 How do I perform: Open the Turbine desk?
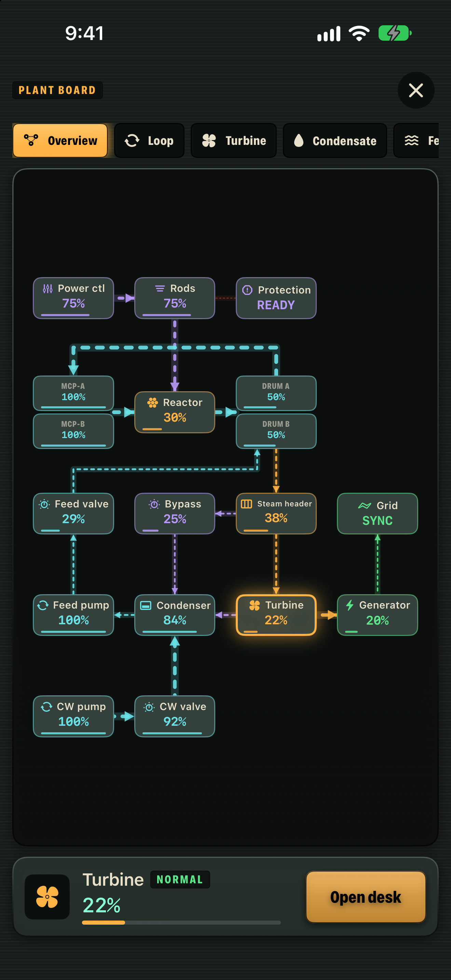click(x=366, y=897)
